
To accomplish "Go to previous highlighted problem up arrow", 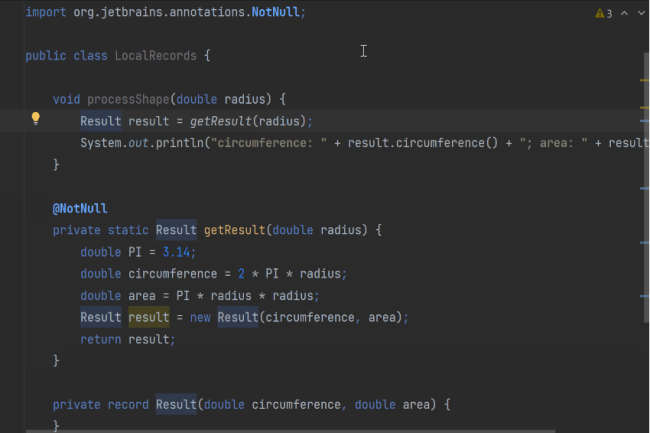I will tap(625, 13).
